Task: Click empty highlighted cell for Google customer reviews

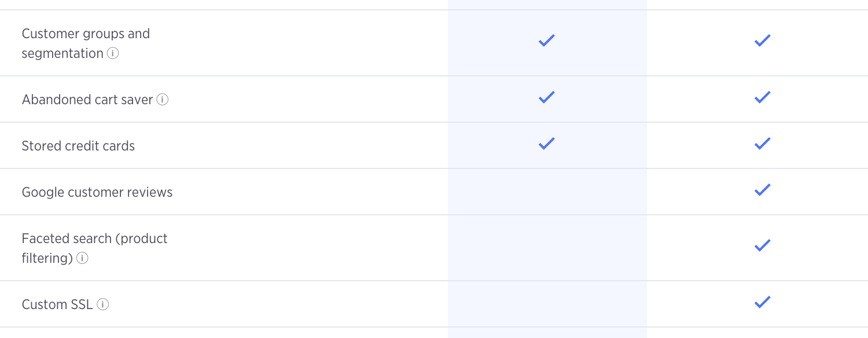Action: (547, 192)
